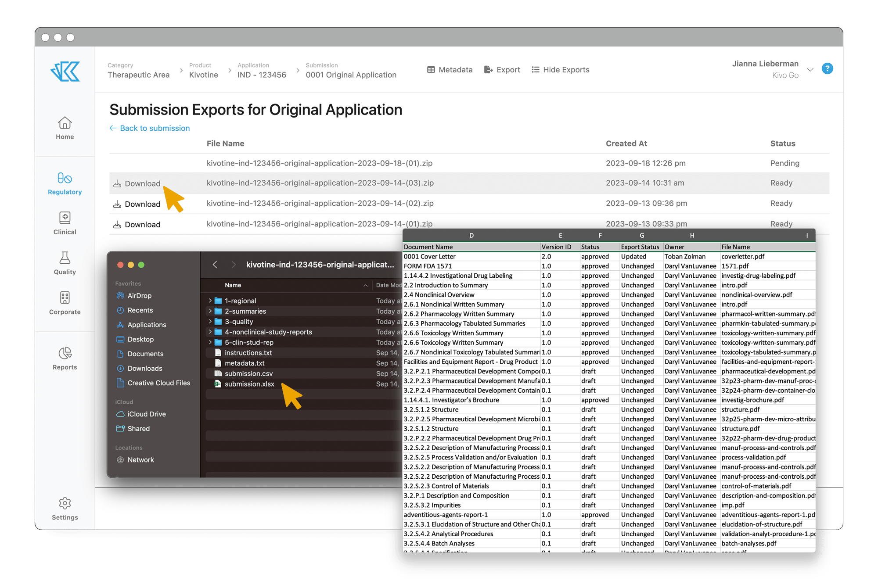The height and width of the screenshot is (588, 878).
Task: Open the Corporate section in sidebar
Action: [x=65, y=303]
